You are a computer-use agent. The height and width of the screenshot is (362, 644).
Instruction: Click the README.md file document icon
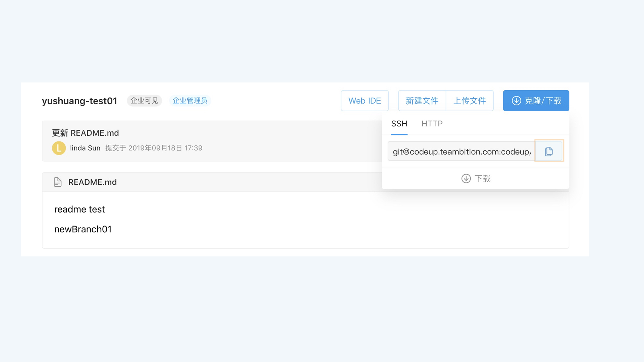[x=58, y=182]
